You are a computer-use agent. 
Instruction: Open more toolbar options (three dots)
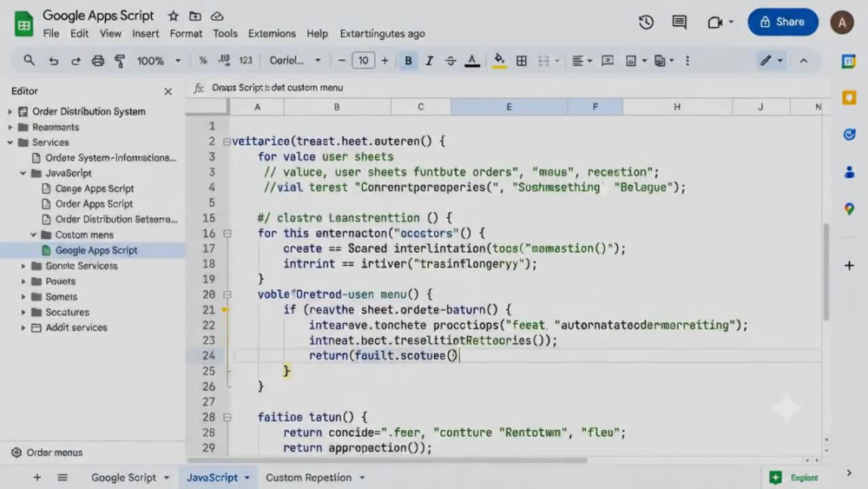pos(687,61)
